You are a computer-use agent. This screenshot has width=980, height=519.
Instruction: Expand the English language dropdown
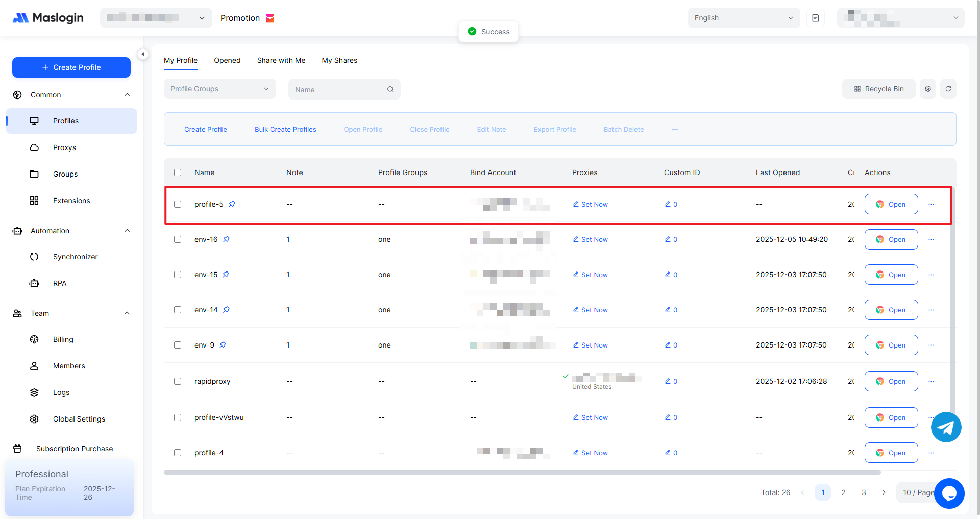click(743, 18)
